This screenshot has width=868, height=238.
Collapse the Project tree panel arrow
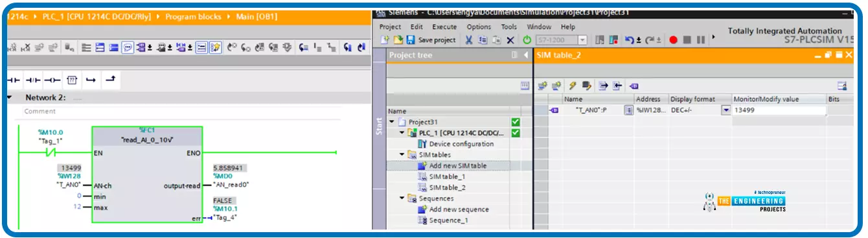(525, 55)
